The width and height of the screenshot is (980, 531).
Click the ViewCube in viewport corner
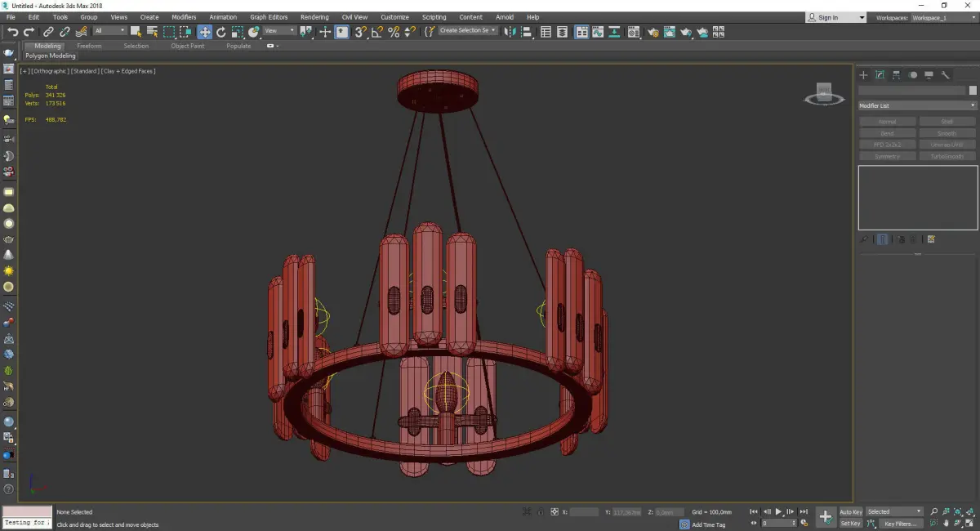[x=824, y=94]
